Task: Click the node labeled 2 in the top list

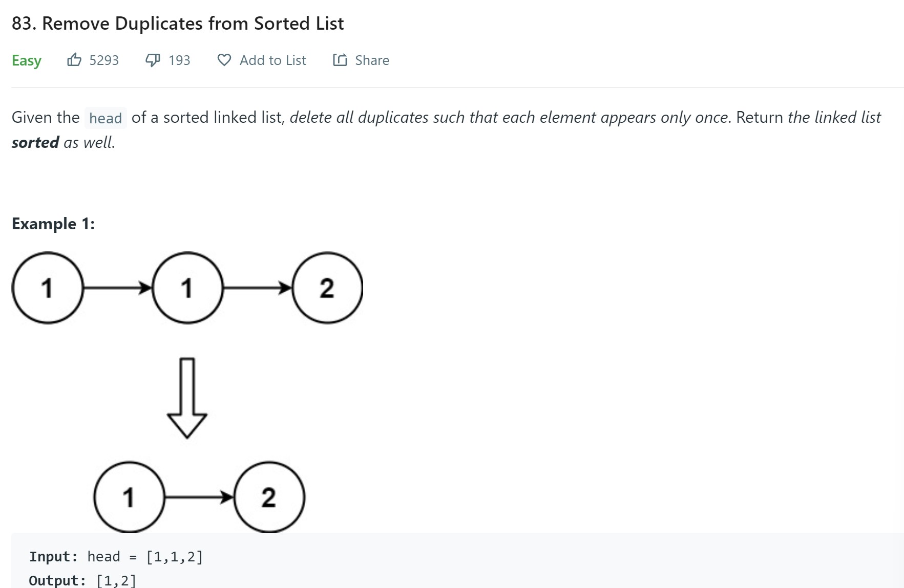Action: click(x=327, y=288)
